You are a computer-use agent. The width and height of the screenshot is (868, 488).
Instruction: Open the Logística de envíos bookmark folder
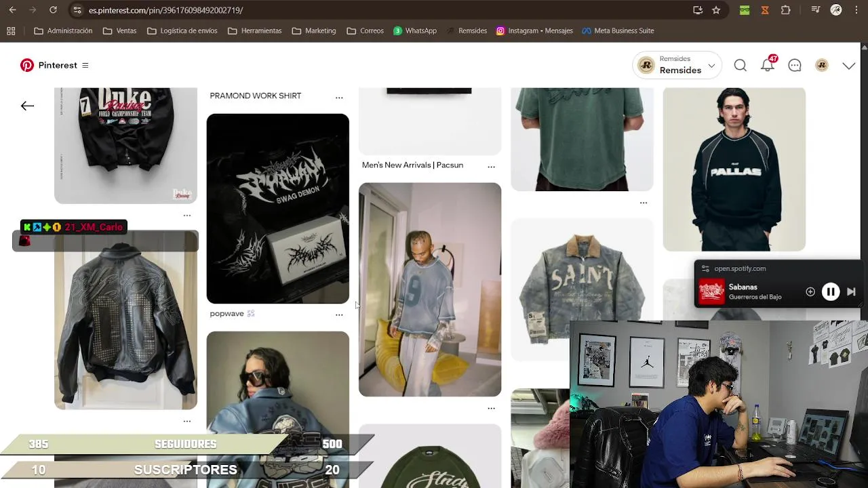(x=182, y=30)
